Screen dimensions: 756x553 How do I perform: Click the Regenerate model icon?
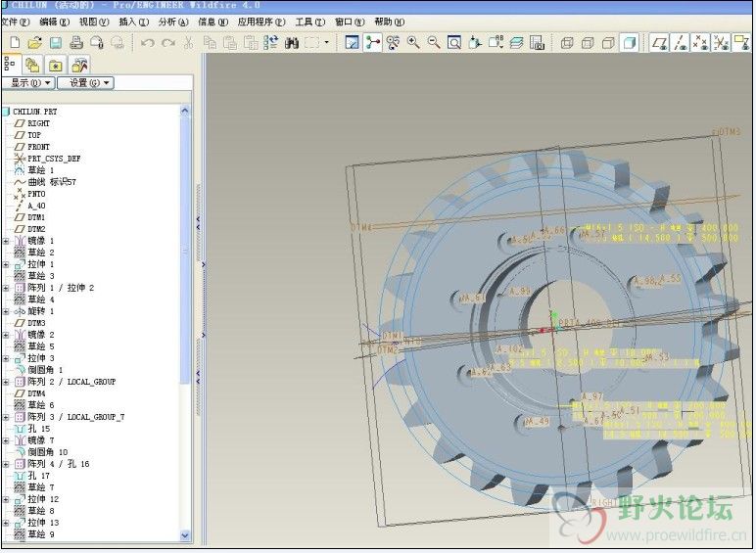click(x=270, y=42)
